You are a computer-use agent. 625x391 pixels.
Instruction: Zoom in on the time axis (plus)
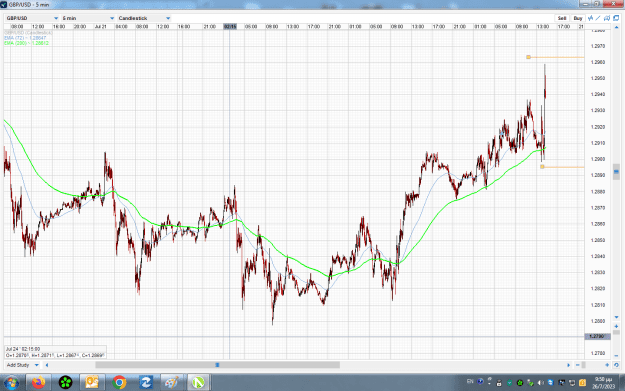[x=607, y=365]
